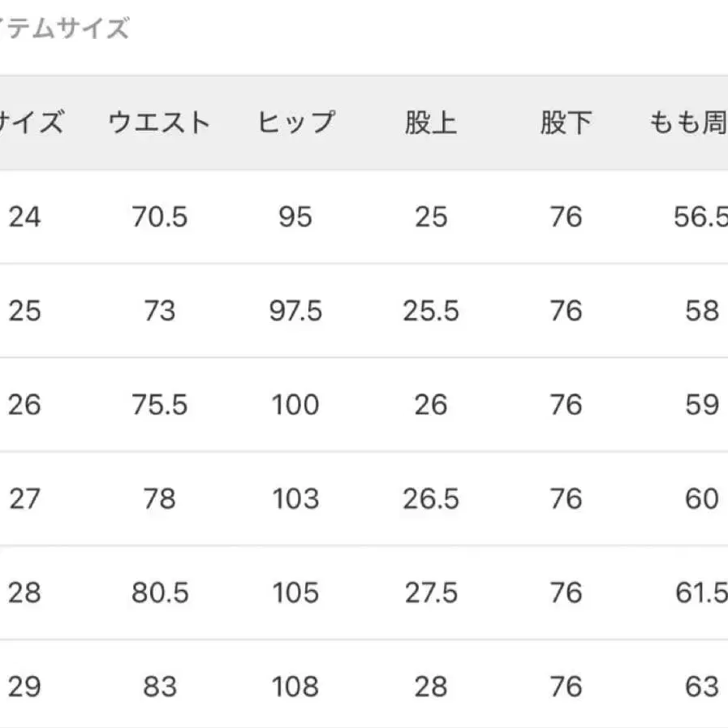Click rise value 25.5
Image resolution: width=728 pixels, height=728 pixels.
pos(430,312)
